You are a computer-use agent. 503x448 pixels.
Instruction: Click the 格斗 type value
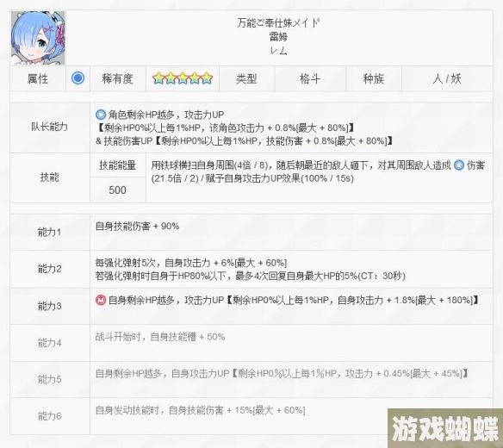(310, 78)
